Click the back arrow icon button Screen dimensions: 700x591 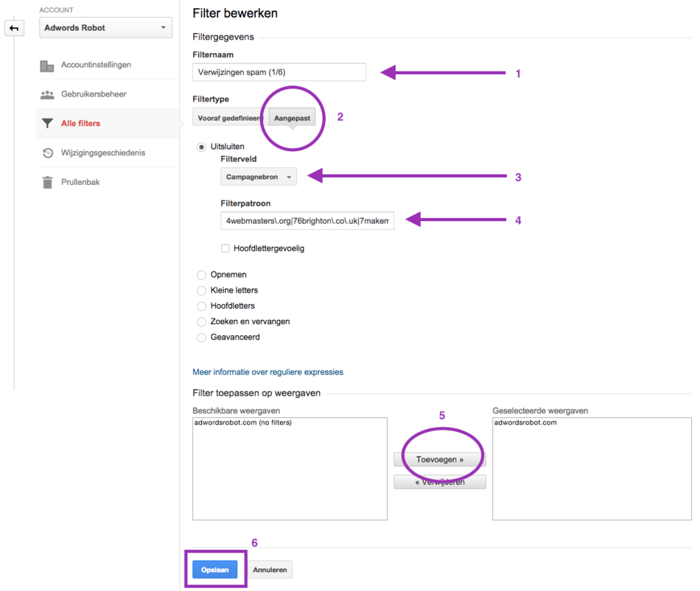(14, 29)
